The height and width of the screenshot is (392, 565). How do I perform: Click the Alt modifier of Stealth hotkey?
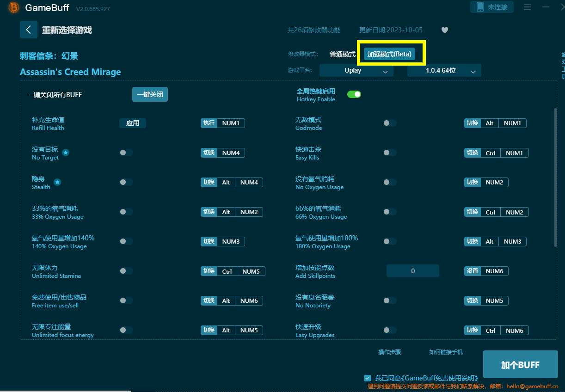click(x=226, y=182)
